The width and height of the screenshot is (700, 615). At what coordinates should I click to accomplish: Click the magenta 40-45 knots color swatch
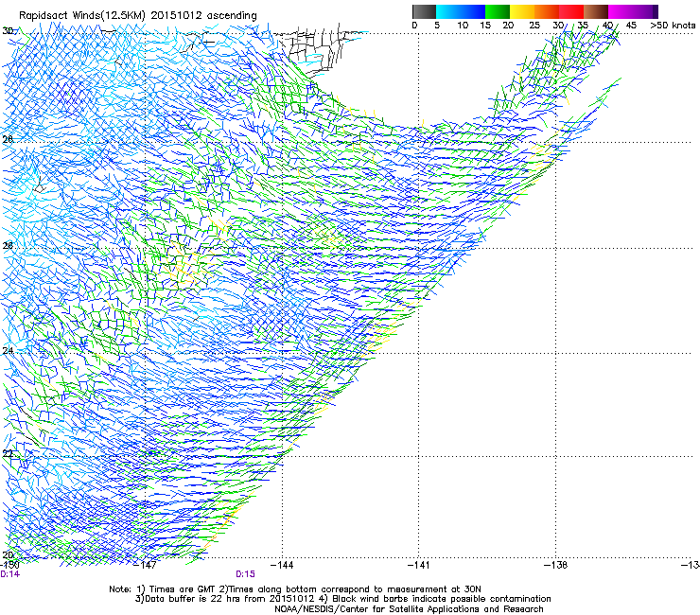pos(621,11)
